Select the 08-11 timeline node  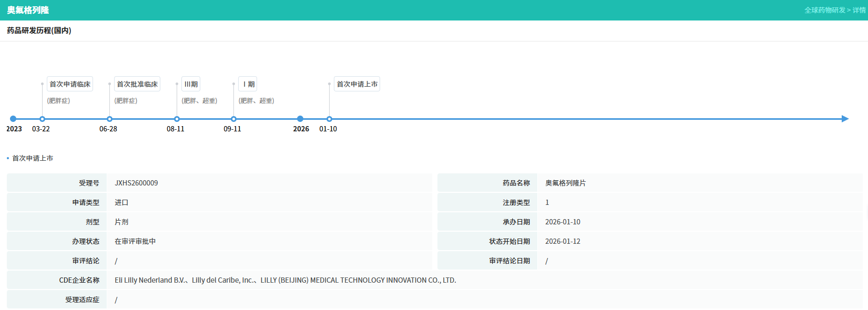(x=177, y=119)
